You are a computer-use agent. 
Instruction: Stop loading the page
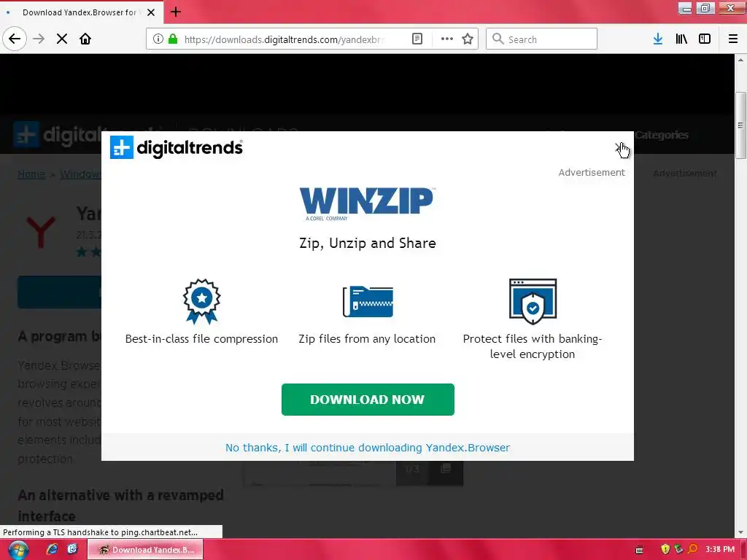tap(62, 39)
